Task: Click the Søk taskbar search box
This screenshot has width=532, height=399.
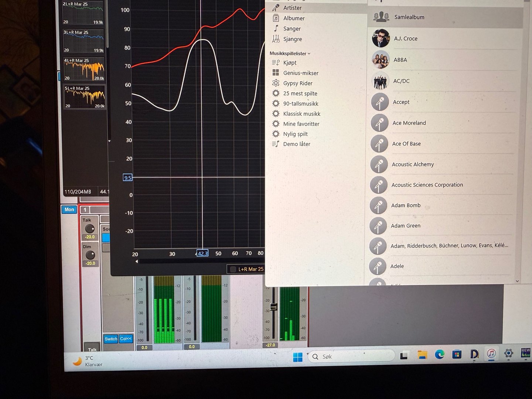Action: pyautogui.click(x=351, y=356)
